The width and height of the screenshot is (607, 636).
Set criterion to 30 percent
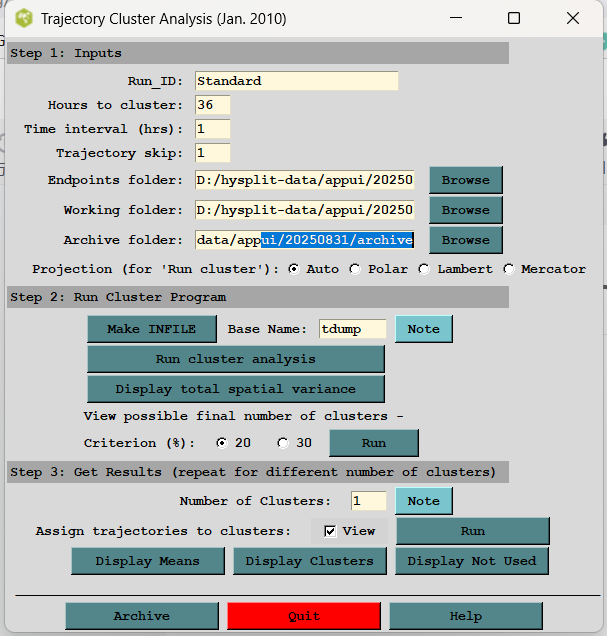(x=283, y=443)
